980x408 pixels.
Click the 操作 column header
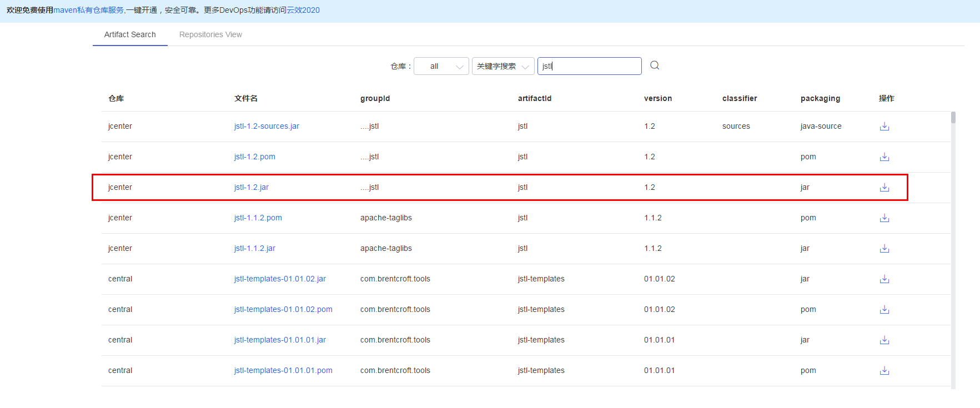tap(887, 98)
